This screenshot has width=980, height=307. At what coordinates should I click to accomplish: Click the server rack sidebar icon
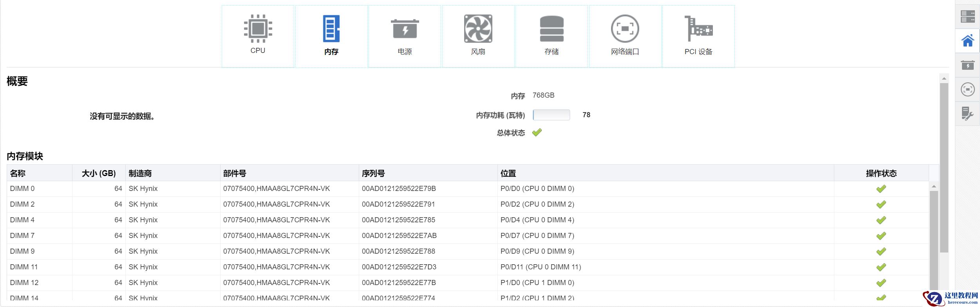(x=967, y=16)
